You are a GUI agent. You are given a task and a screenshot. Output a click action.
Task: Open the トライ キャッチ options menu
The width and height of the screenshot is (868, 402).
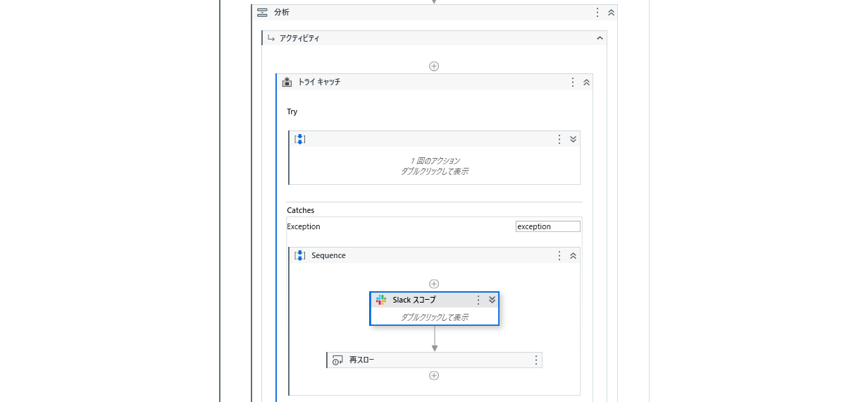pos(573,82)
